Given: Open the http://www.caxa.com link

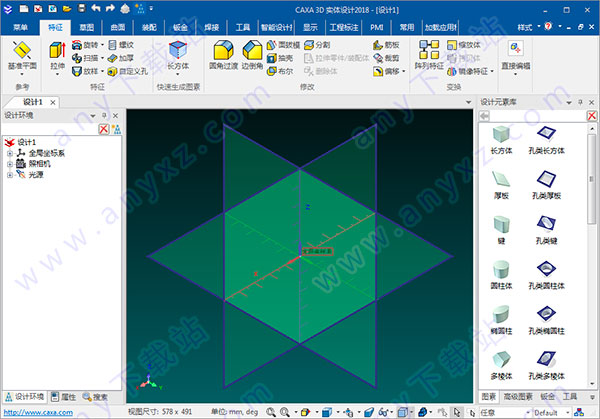Looking at the screenshot, I should (x=38, y=412).
